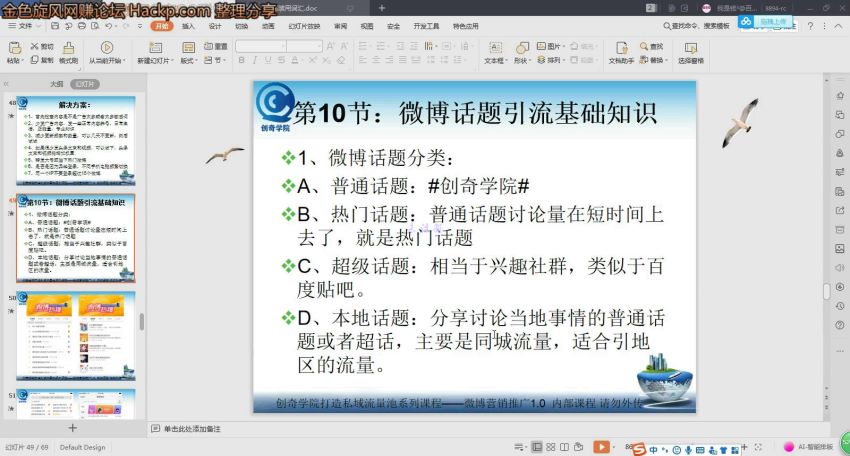This screenshot has width=850, height=456.
Task: Select slide 50 thumbnail
Action: [75, 336]
